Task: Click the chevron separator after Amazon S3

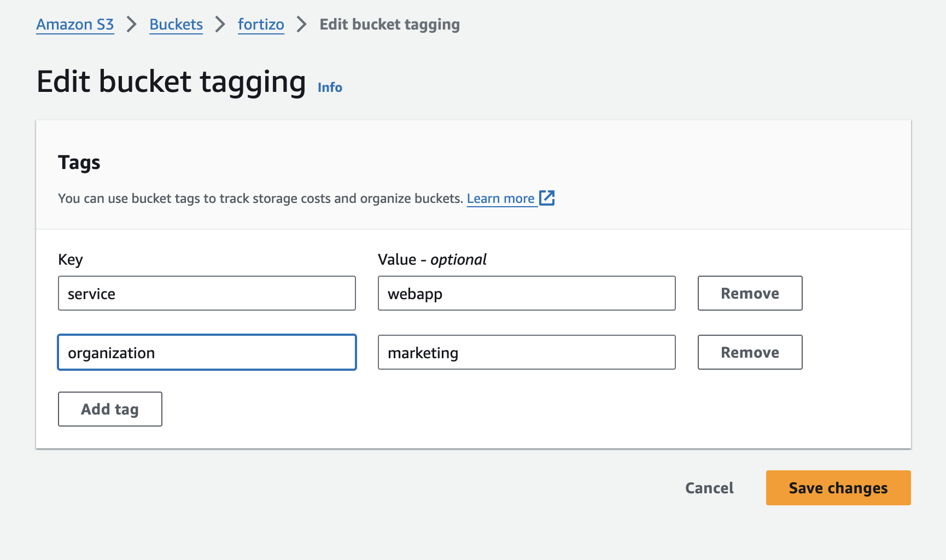Action: point(131,25)
